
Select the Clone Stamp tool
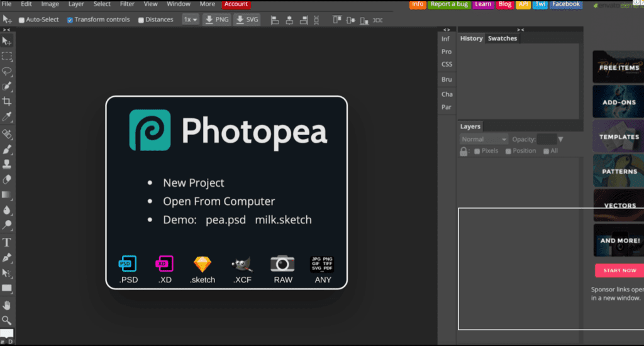6,164
